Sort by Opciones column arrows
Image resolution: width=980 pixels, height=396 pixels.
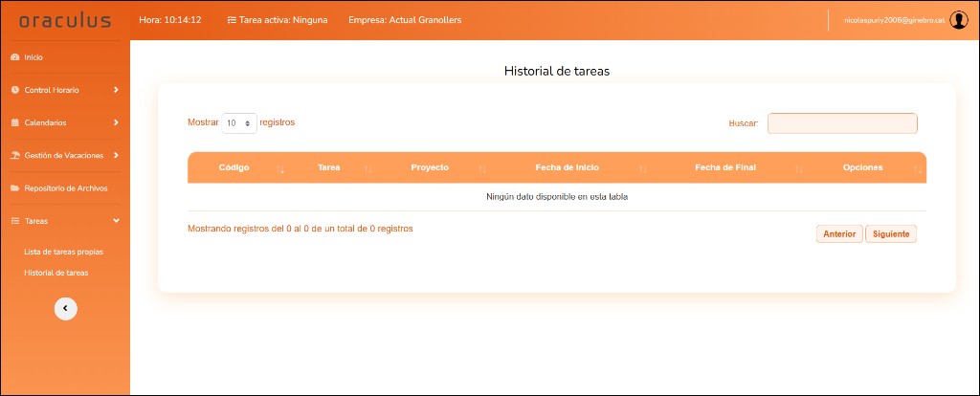click(x=917, y=169)
